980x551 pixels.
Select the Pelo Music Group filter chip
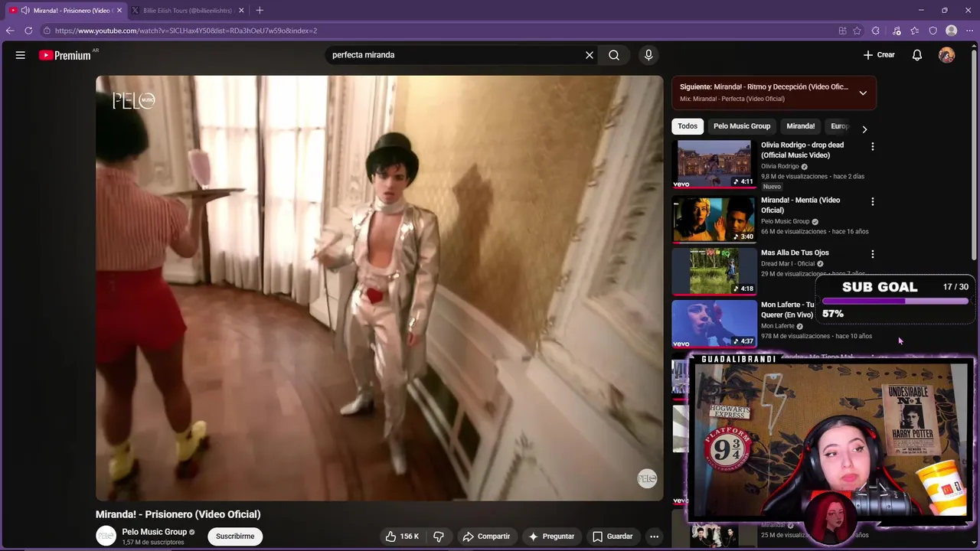pyautogui.click(x=742, y=126)
